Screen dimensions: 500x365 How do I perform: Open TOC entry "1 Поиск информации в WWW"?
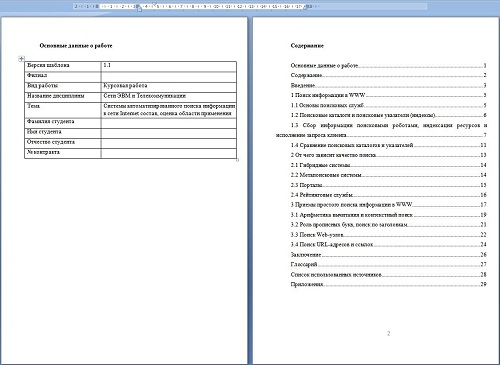click(x=388, y=95)
